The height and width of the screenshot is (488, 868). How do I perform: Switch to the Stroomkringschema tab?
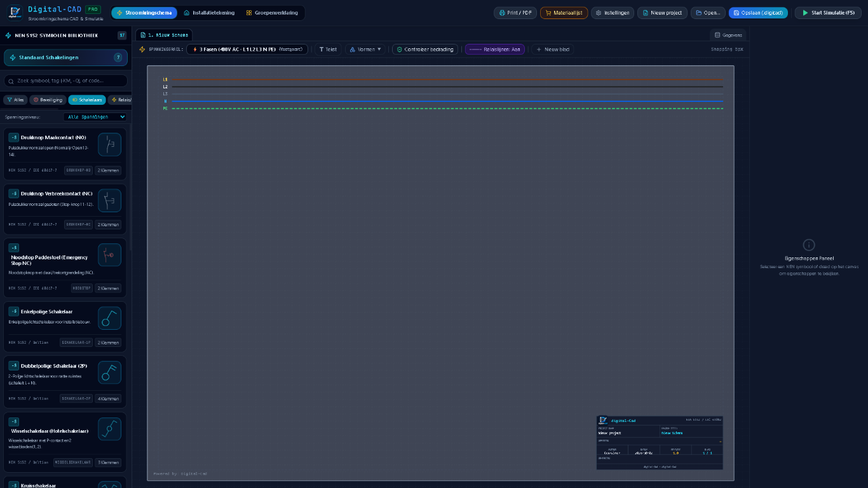(x=144, y=13)
